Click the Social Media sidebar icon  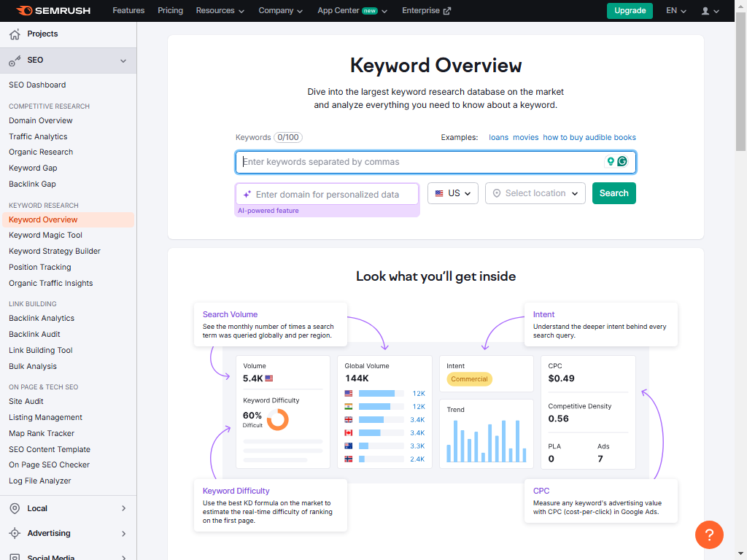coord(15,556)
